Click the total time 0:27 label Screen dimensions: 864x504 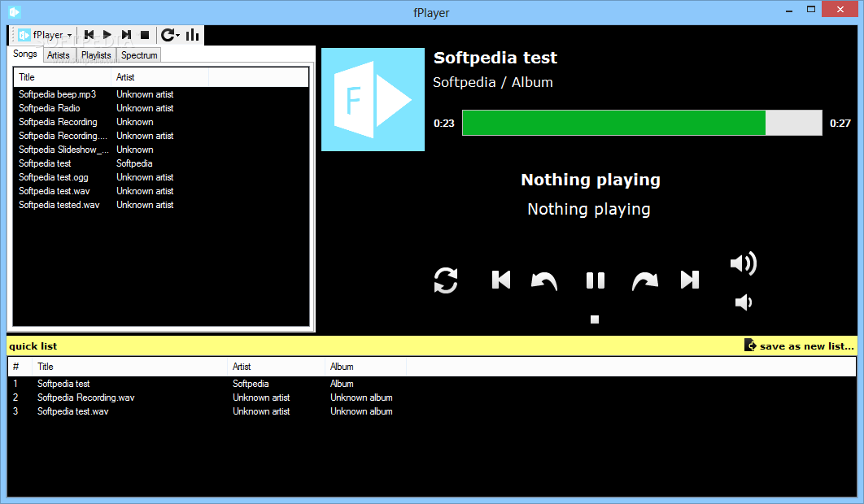(x=840, y=124)
